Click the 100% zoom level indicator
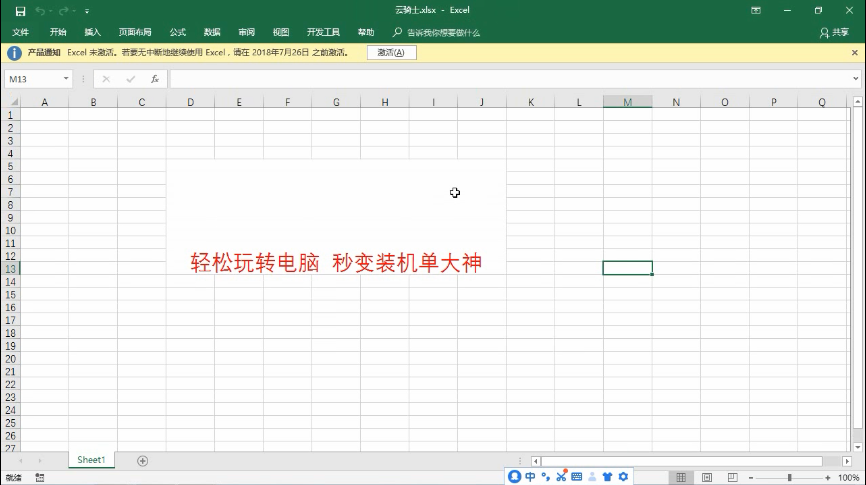Screen dimensions: 866x485 (x=848, y=478)
